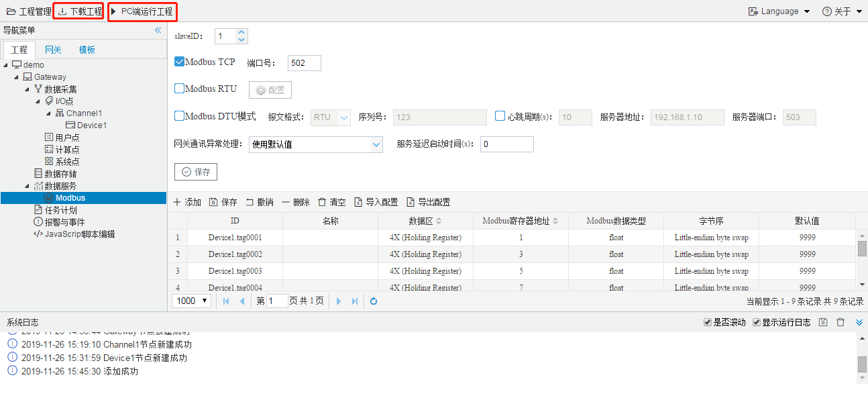Clear system log with trash icon
This screenshot has width=868, height=402.
tap(840, 323)
